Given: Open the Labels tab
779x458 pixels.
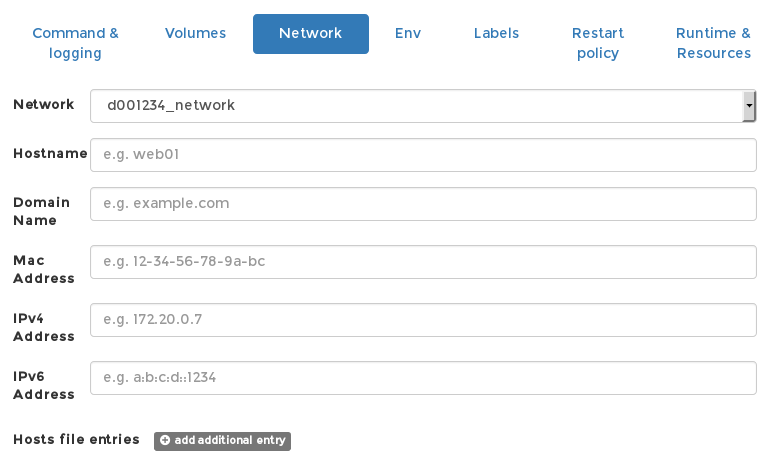Looking at the screenshot, I should click(x=496, y=33).
